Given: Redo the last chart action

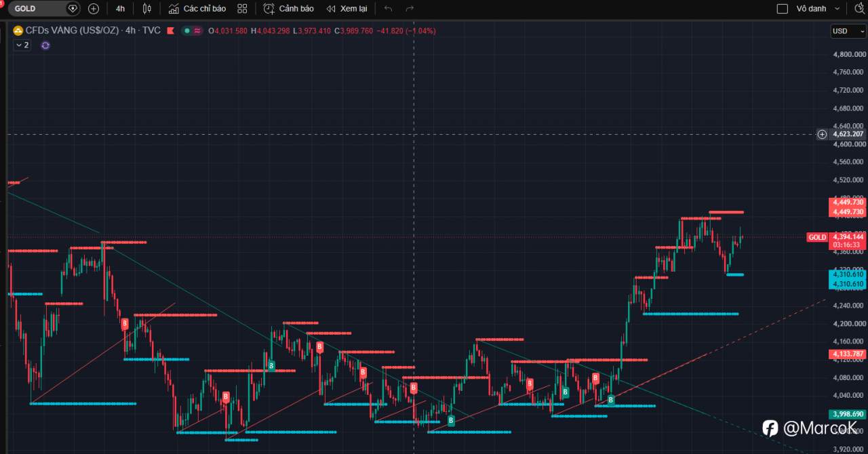Looking at the screenshot, I should pos(410,9).
